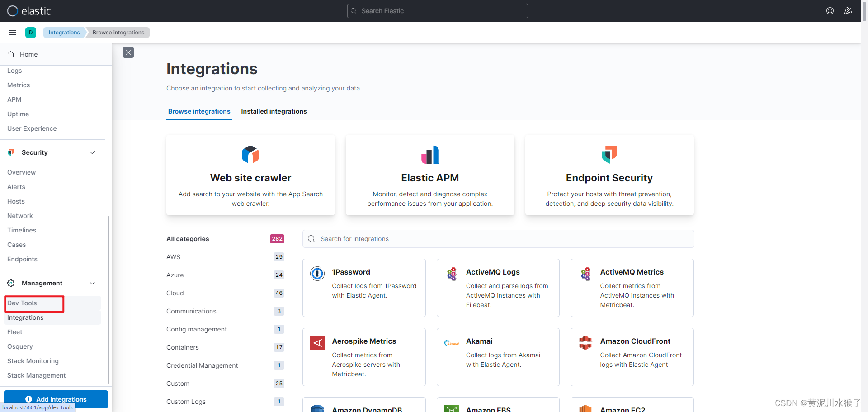Open Hosts in sidebar
The width and height of the screenshot is (868, 412).
(x=16, y=201)
